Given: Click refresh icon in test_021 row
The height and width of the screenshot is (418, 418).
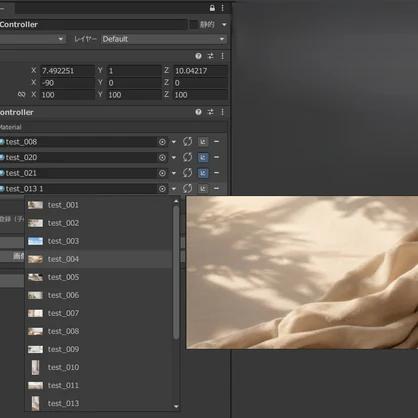Looking at the screenshot, I should (x=187, y=173).
